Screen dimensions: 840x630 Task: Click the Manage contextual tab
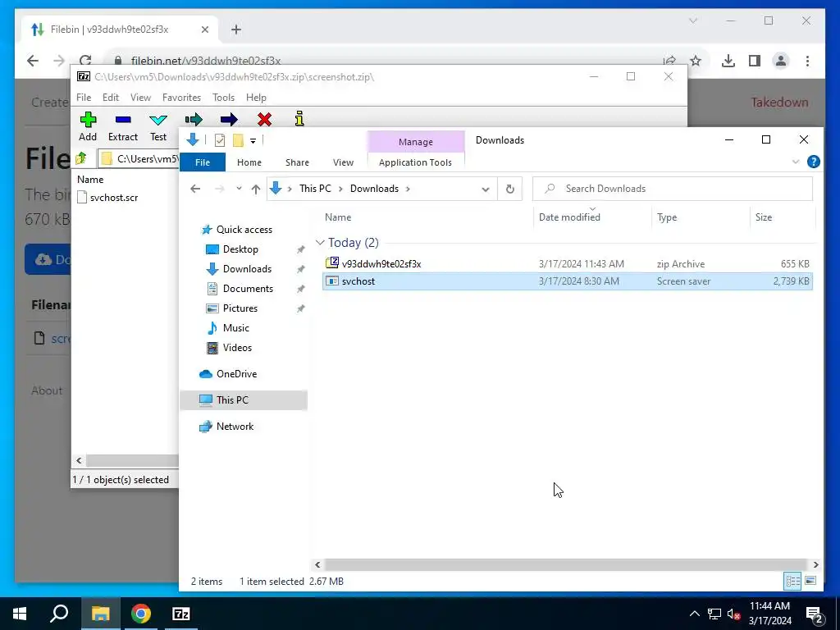tap(416, 142)
